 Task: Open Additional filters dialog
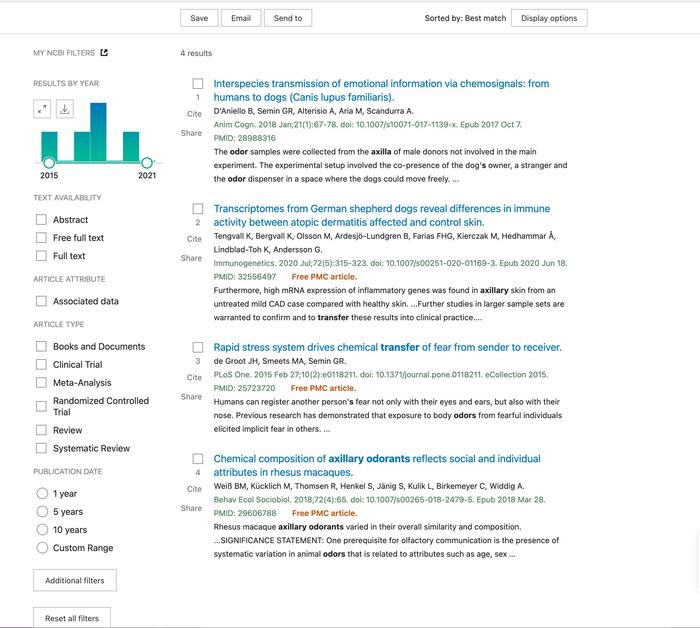point(75,580)
